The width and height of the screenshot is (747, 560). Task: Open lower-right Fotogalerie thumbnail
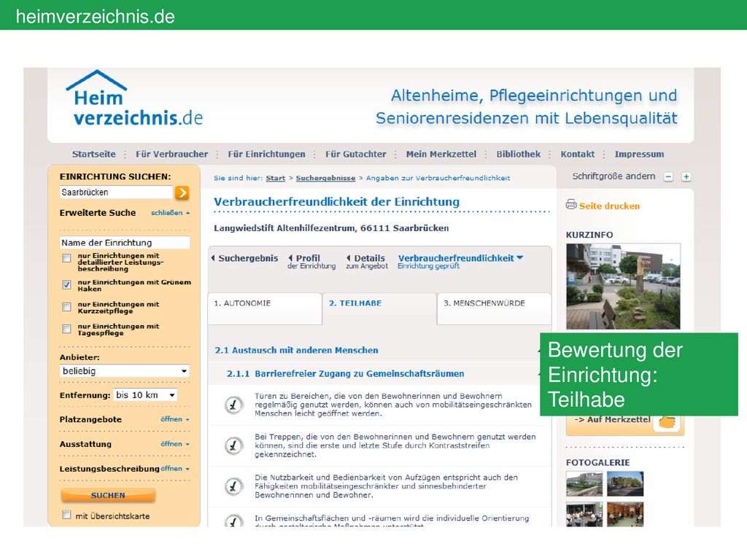pyautogui.click(x=625, y=514)
